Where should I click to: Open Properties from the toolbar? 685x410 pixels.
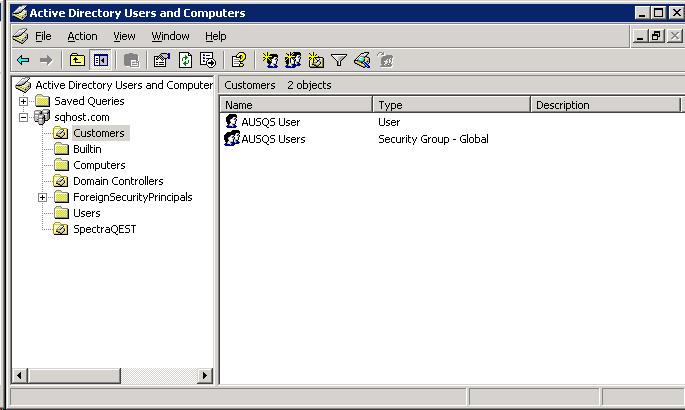click(162, 60)
